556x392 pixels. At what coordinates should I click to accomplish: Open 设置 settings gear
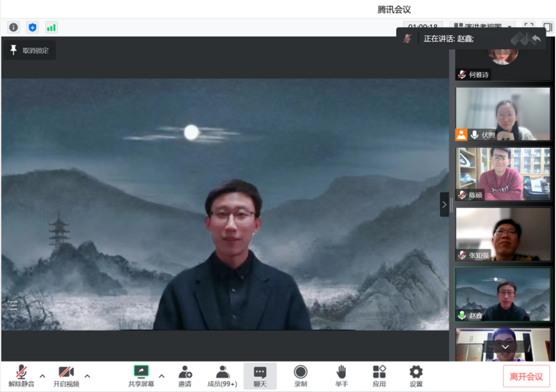[416, 375]
